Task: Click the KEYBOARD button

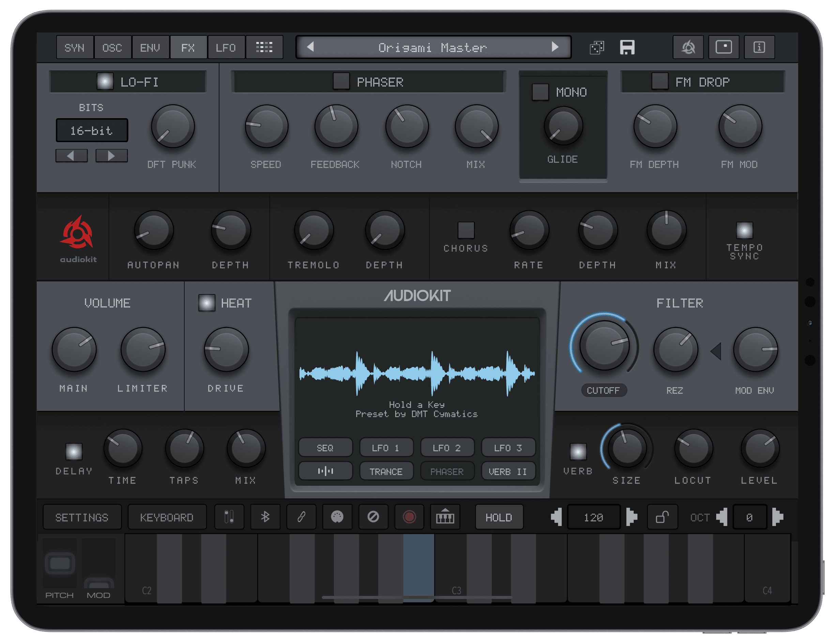Action: [x=167, y=517]
